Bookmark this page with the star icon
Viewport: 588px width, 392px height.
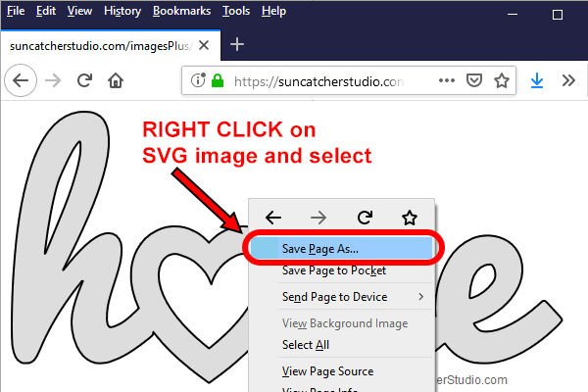click(502, 81)
